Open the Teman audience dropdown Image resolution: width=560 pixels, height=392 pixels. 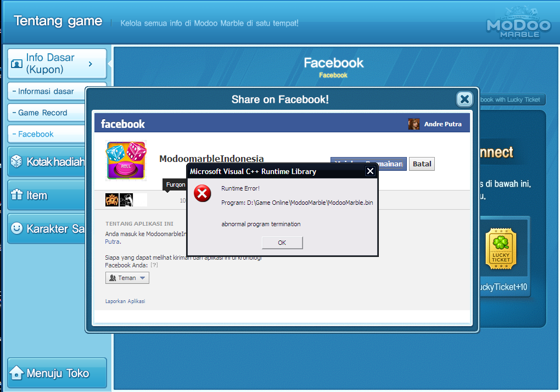tap(127, 278)
